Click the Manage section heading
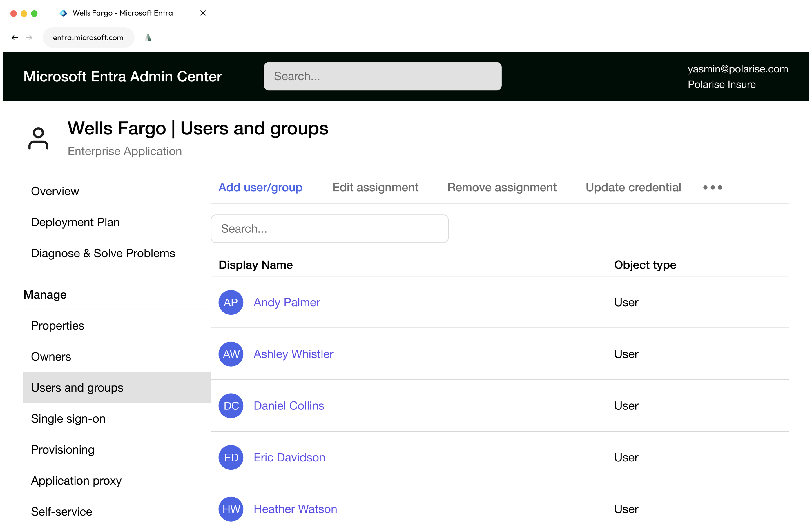The width and height of the screenshot is (812, 526). 45,294
